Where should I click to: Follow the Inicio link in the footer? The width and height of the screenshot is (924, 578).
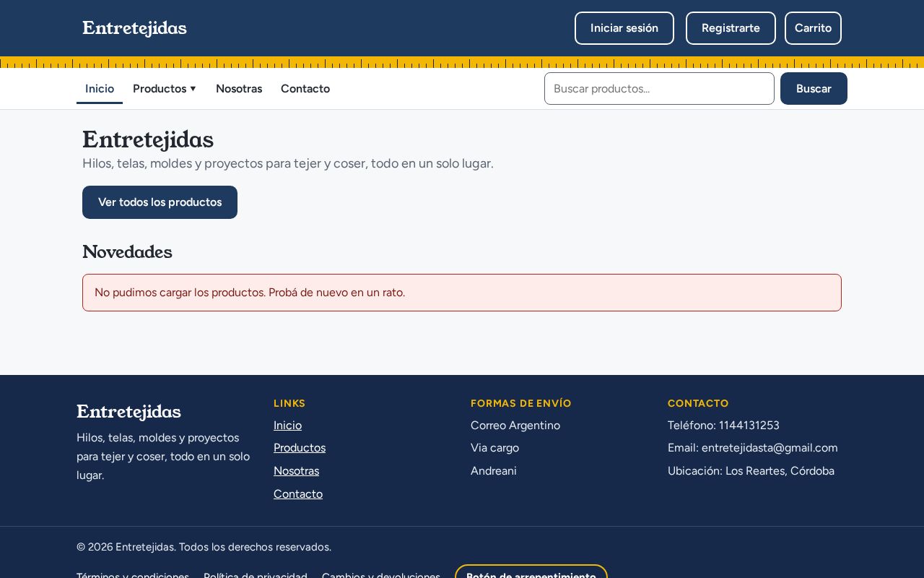[287, 426]
